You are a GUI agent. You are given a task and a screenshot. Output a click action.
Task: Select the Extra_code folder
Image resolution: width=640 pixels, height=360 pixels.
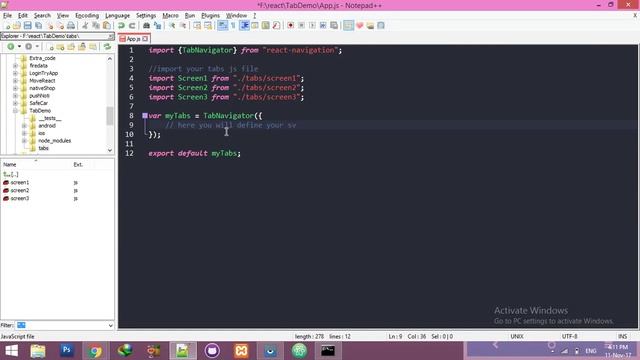[42, 58]
